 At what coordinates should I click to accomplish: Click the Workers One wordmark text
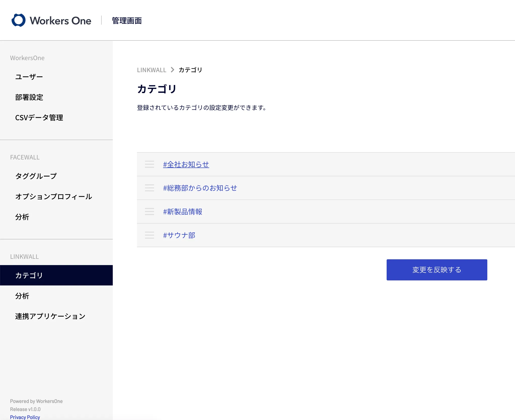click(60, 21)
